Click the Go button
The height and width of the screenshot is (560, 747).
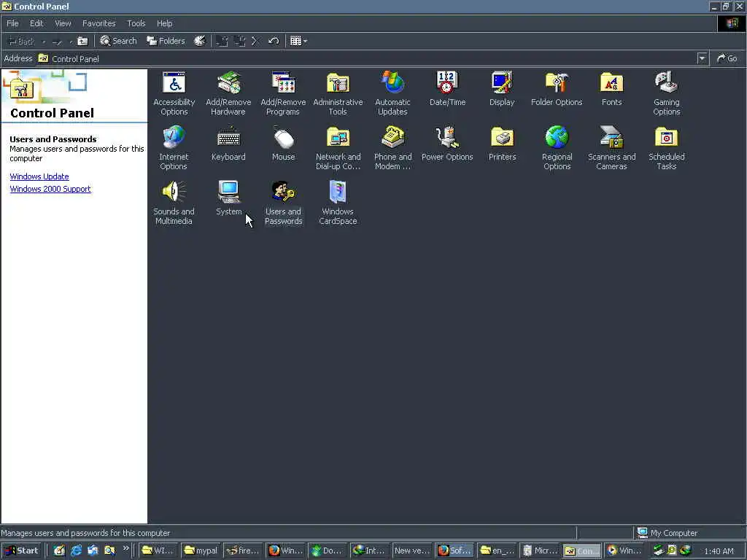click(x=727, y=58)
